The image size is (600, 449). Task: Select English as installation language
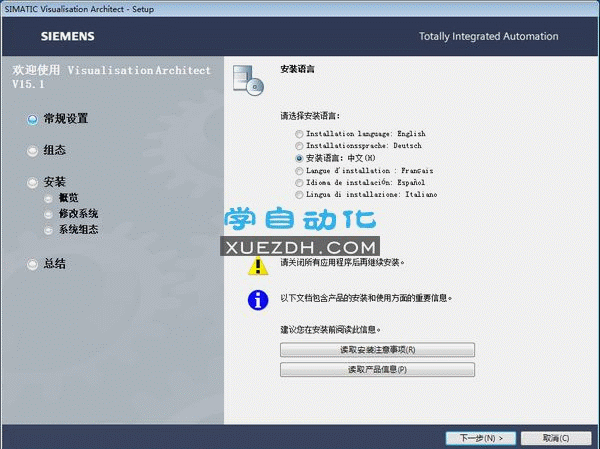tap(299, 134)
